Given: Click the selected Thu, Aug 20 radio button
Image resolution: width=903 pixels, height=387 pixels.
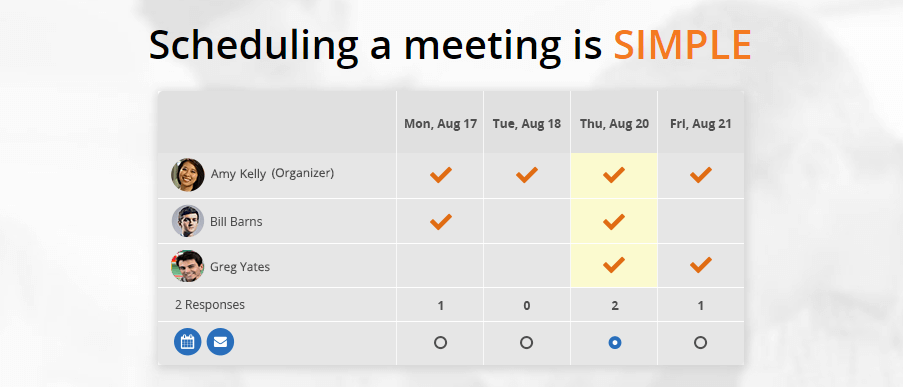Looking at the screenshot, I should coord(614,343).
